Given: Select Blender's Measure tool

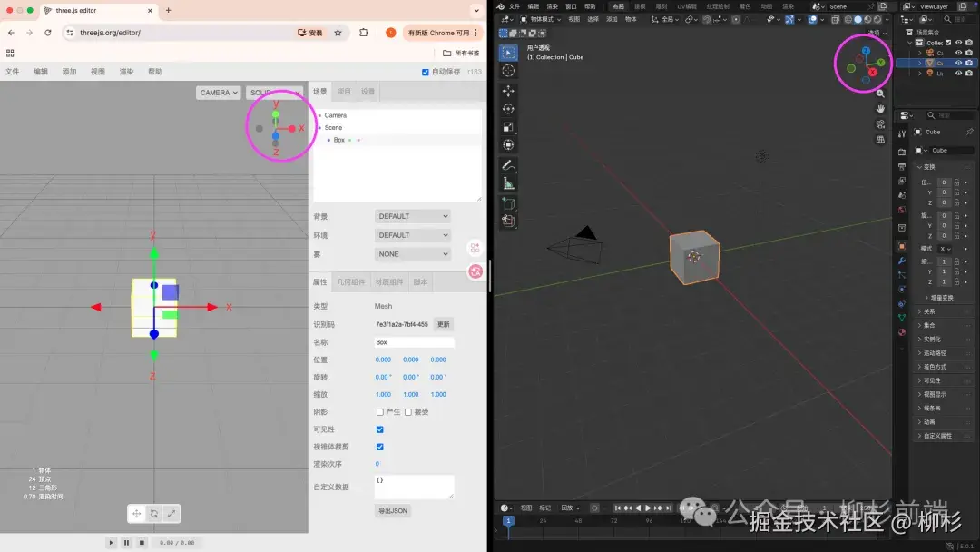Looking at the screenshot, I should [508, 183].
